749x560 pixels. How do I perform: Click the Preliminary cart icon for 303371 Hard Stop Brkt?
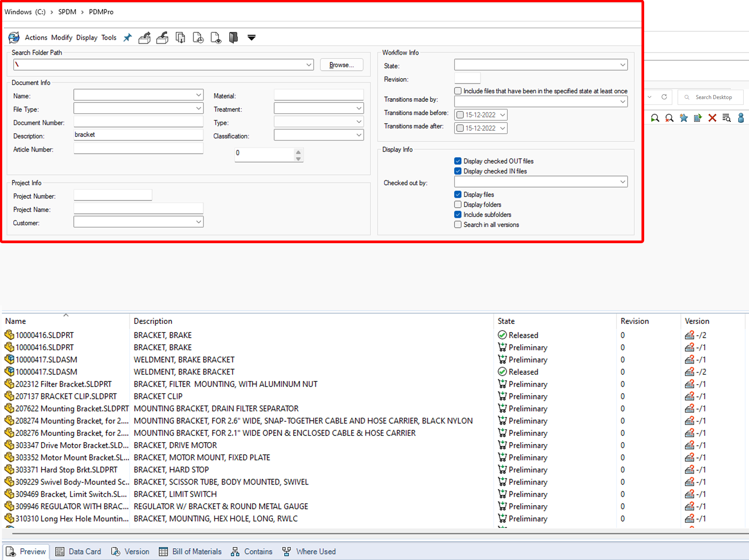click(502, 469)
